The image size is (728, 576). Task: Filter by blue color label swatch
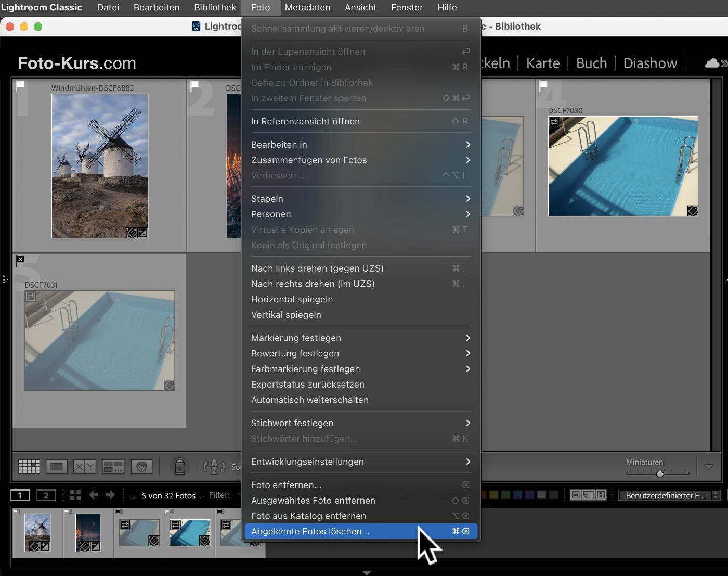(x=518, y=495)
